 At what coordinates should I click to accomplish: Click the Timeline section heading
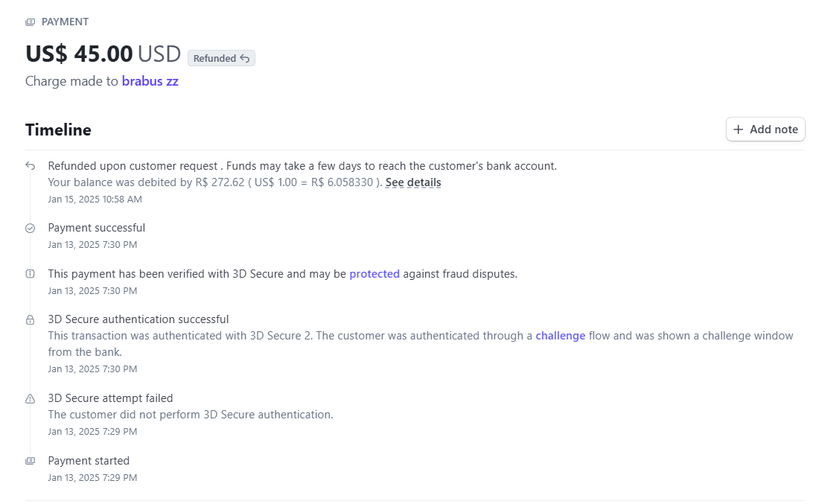(x=58, y=130)
